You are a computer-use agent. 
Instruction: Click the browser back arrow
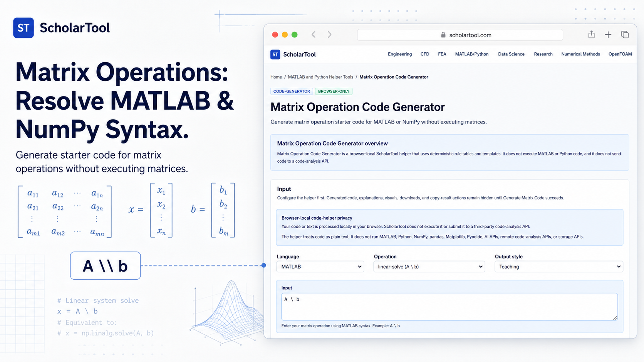[x=314, y=35]
